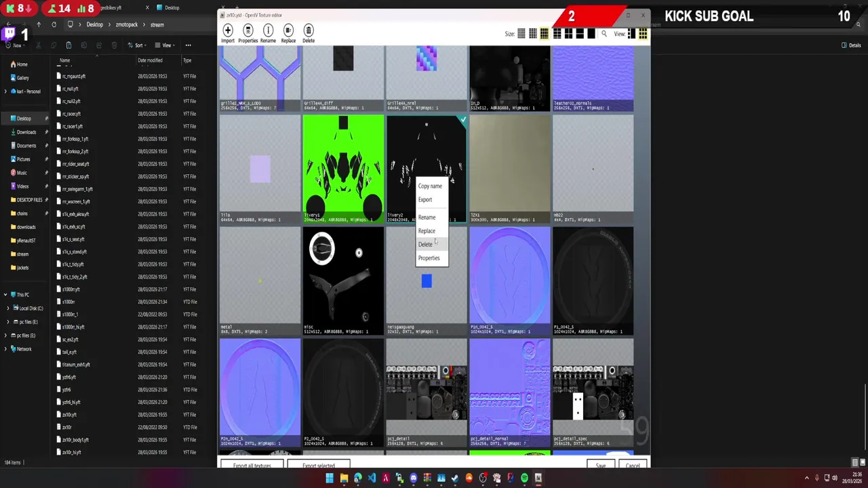
Task: Select the largest thumbnail size icon
Action: click(x=591, y=34)
